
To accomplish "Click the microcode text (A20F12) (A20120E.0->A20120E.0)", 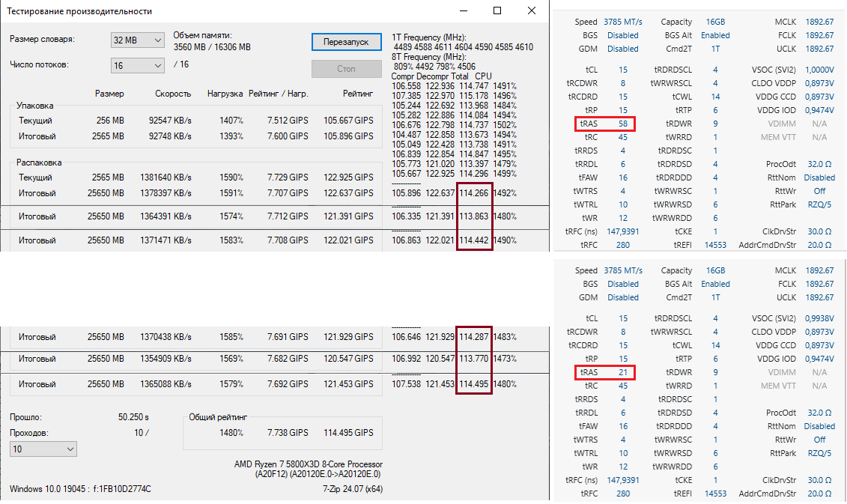I will click(318, 474).
